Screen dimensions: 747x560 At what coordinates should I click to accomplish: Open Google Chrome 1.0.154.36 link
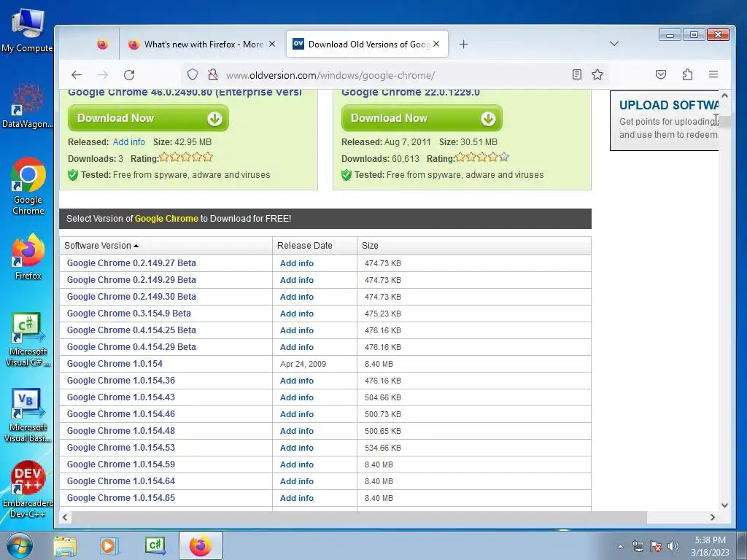click(121, 381)
